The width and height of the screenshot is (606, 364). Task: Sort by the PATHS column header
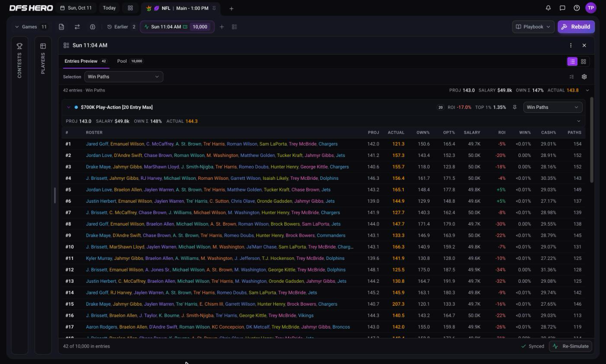[x=574, y=132]
